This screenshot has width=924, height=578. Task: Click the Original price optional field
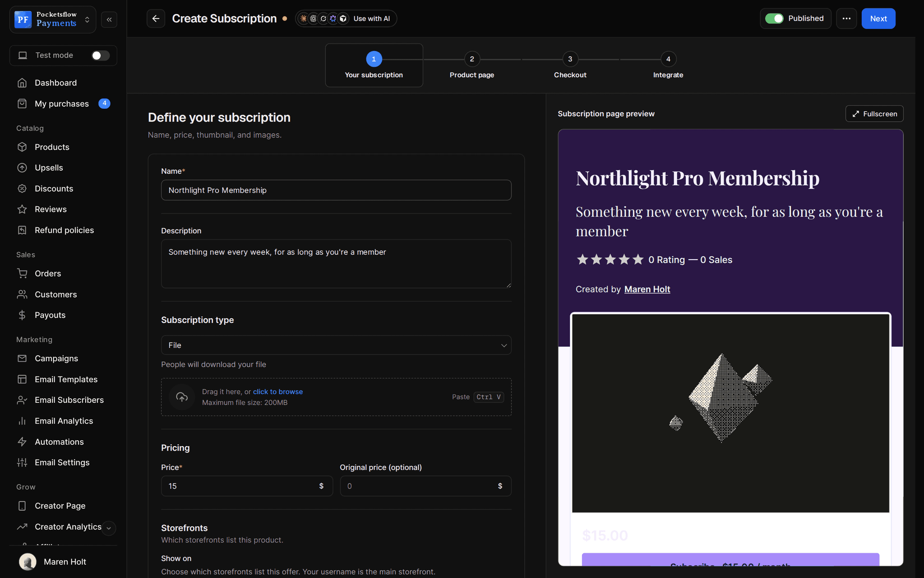coord(425,486)
